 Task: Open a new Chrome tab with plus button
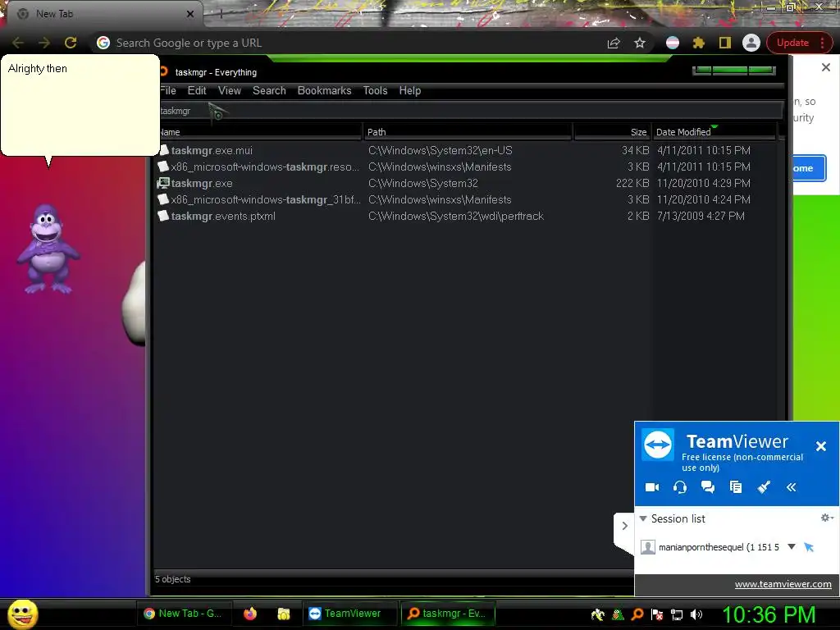pyautogui.click(x=221, y=15)
